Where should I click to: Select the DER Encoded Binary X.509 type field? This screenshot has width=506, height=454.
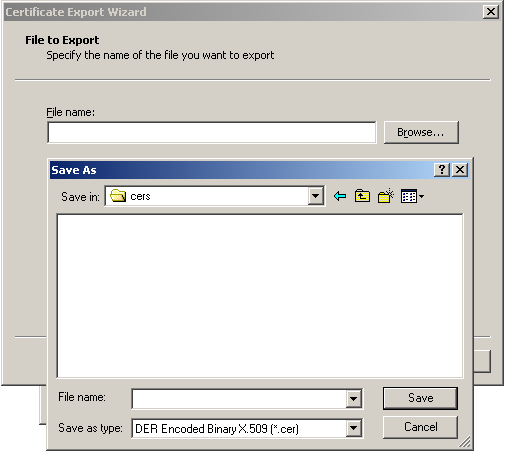pyautogui.click(x=239, y=428)
